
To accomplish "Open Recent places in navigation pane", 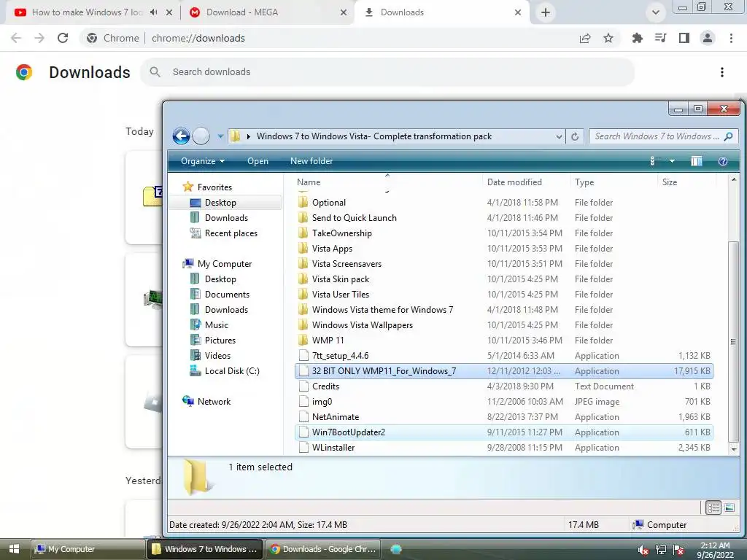I will (231, 233).
